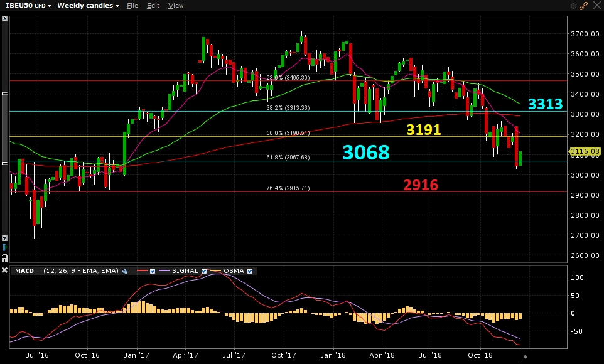
Task: Click the MACD parameters (12, 26, 9 - EMA, EMA)
Action: tap(81, 270)
